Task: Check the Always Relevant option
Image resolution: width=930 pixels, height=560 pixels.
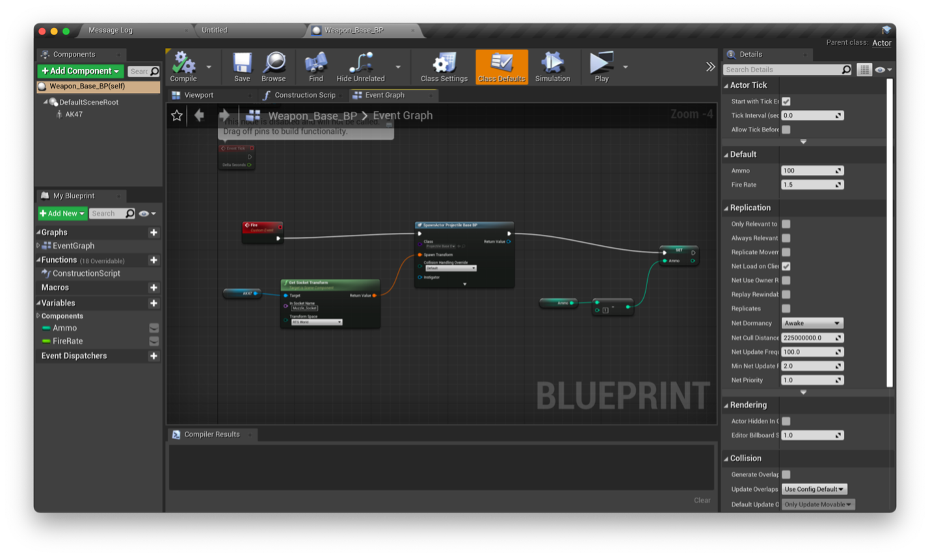Action: coord(786,238)
